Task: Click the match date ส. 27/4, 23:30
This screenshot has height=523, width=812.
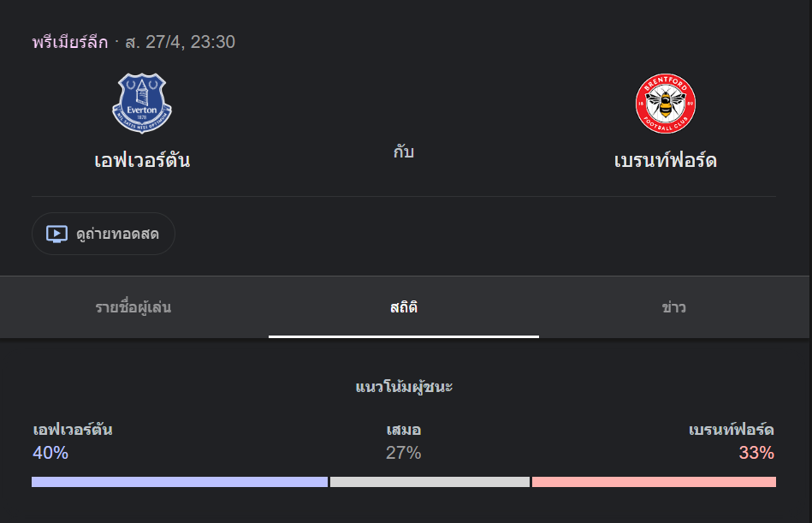Action: tap(181, 42)
